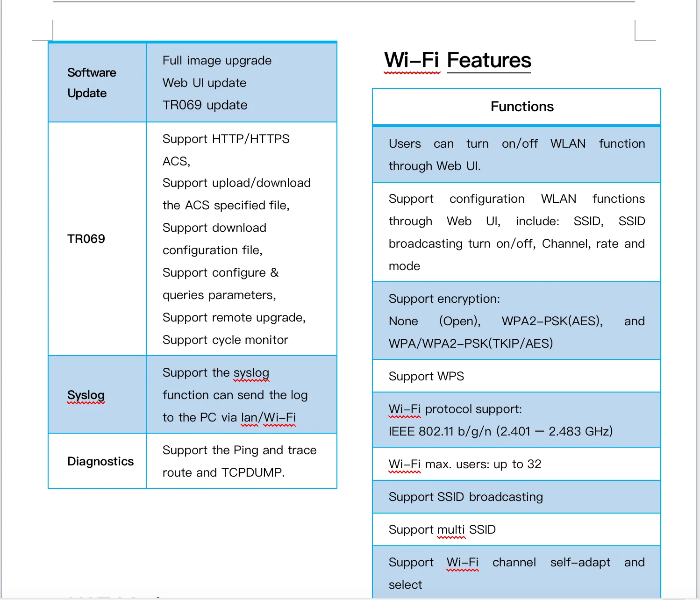This screenshot has width=700, height=600.
Task: Click "Wi-Fi max. users: up to 32" row
Action: pyautogui.click(x=516, y=464)
